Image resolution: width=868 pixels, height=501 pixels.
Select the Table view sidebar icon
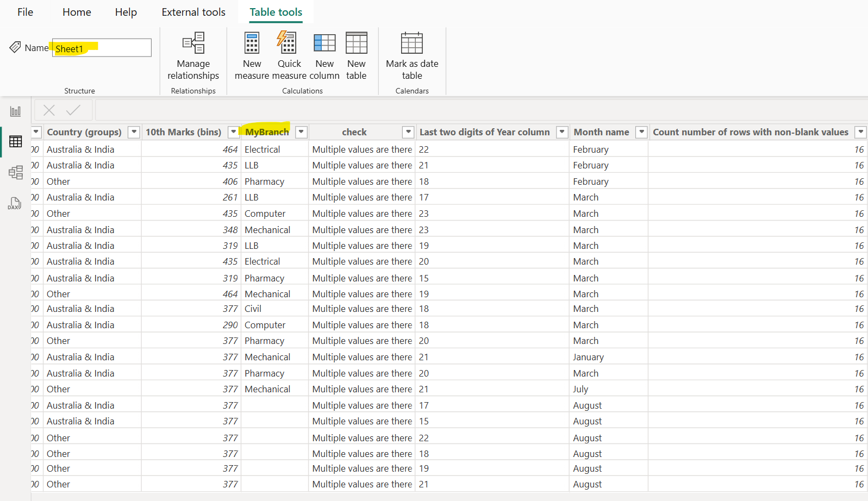click(15, 142)
